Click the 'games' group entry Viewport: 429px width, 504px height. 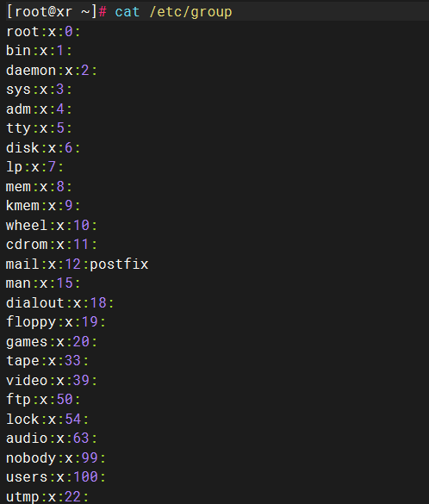pos(52,342)
